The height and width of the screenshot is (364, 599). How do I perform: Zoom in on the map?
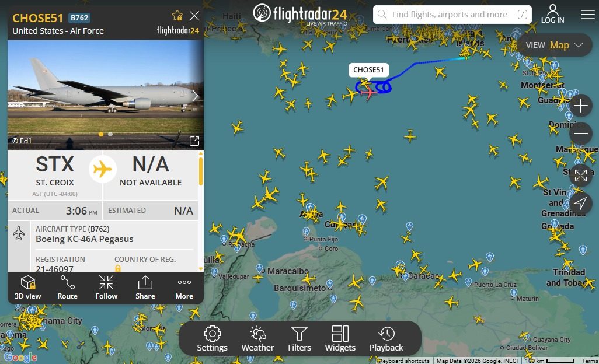tap(581, 106)
